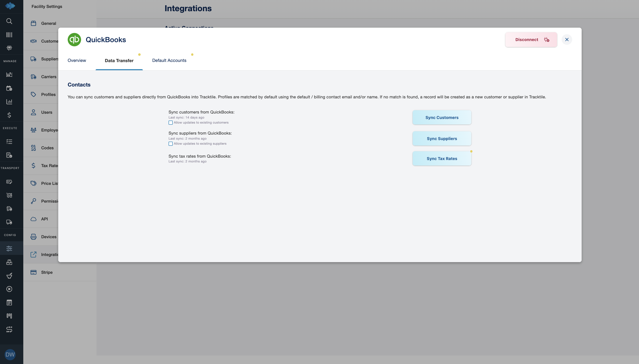Screen dimensions: 639x364
Task: Click the play circle icon in sidebar
Action: (9, 289)
